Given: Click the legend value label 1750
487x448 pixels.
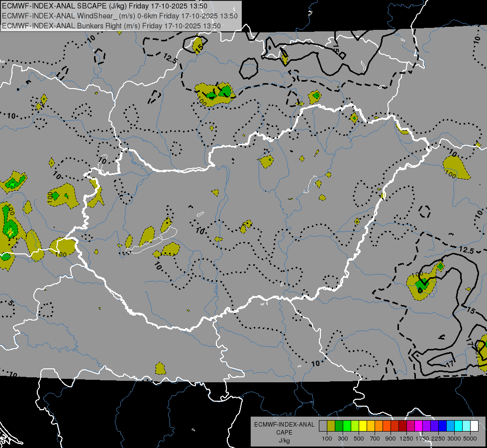Looking at the screenshot, I should pyautogui.click(x=423, y=439).
